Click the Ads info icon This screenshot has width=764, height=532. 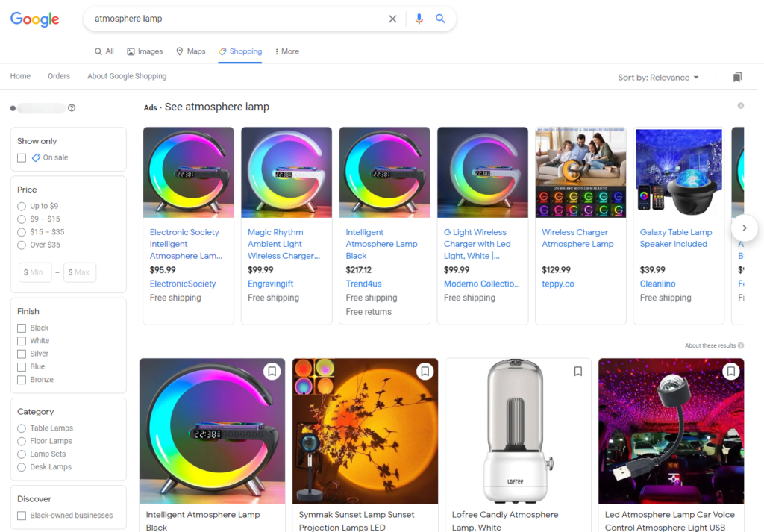(741, 106)
